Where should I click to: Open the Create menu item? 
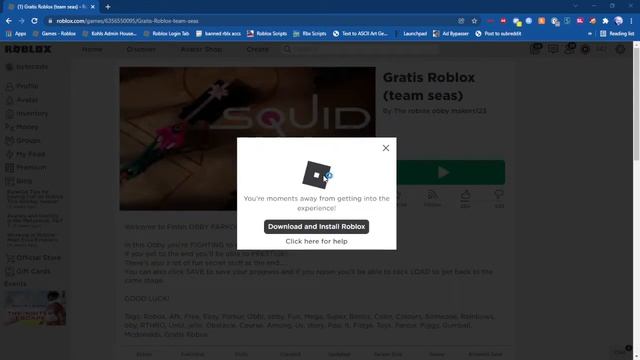(258, 49)
